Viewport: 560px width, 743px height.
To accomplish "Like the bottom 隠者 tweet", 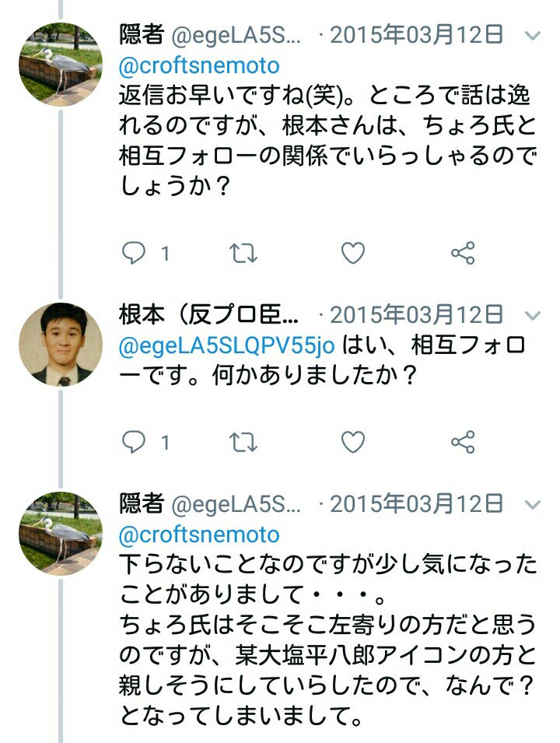I will point(354,739).
